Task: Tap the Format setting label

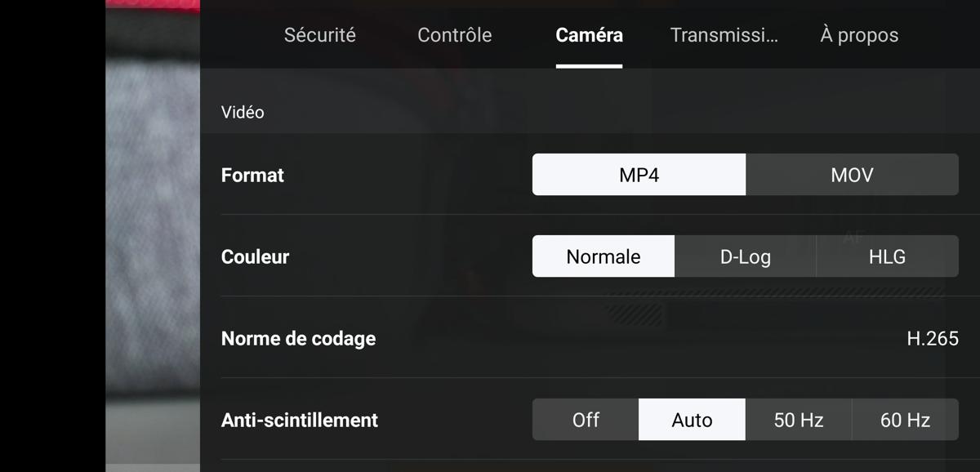Action: point(252,175)
